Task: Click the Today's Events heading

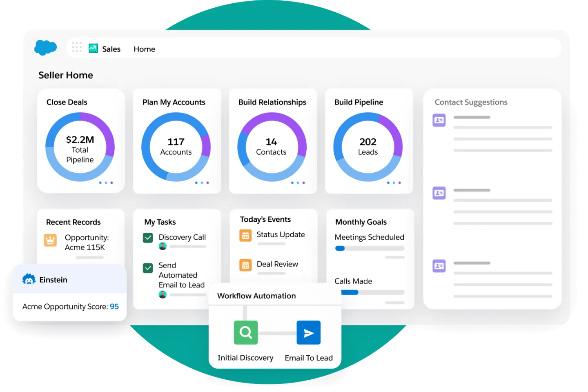Action: coord(265,219)
